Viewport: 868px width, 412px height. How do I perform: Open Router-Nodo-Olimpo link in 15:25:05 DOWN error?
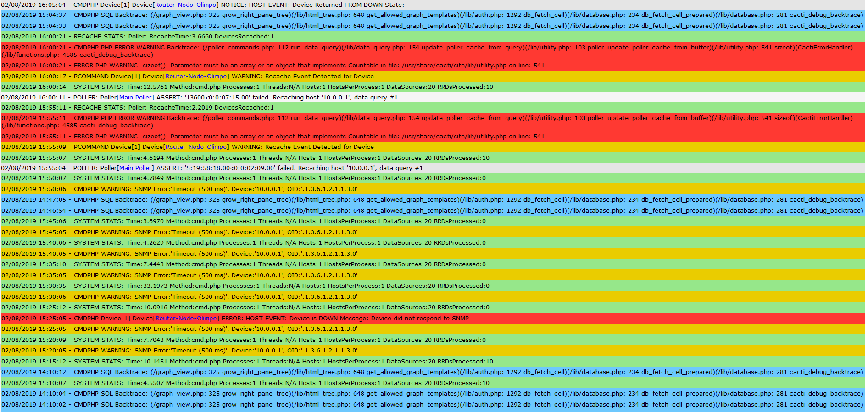[186, 318]
